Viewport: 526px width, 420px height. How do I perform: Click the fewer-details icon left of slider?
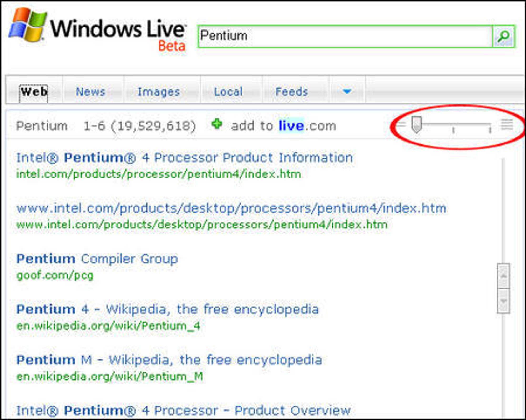pos(401,124)
